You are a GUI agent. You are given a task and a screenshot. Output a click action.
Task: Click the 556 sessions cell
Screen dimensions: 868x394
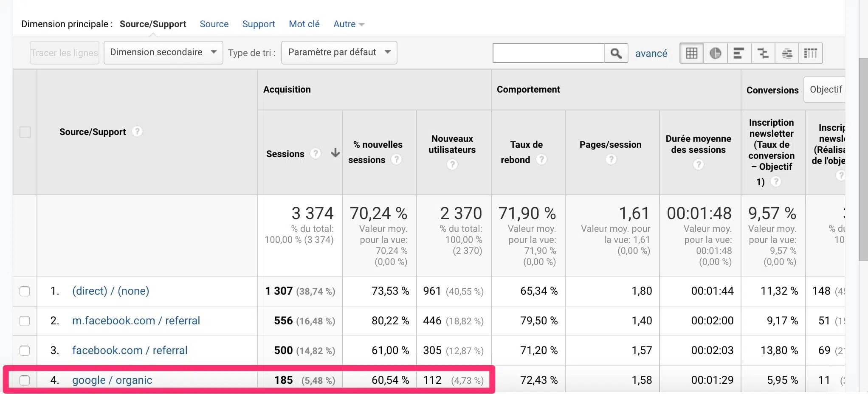click(x=283, y=321)
